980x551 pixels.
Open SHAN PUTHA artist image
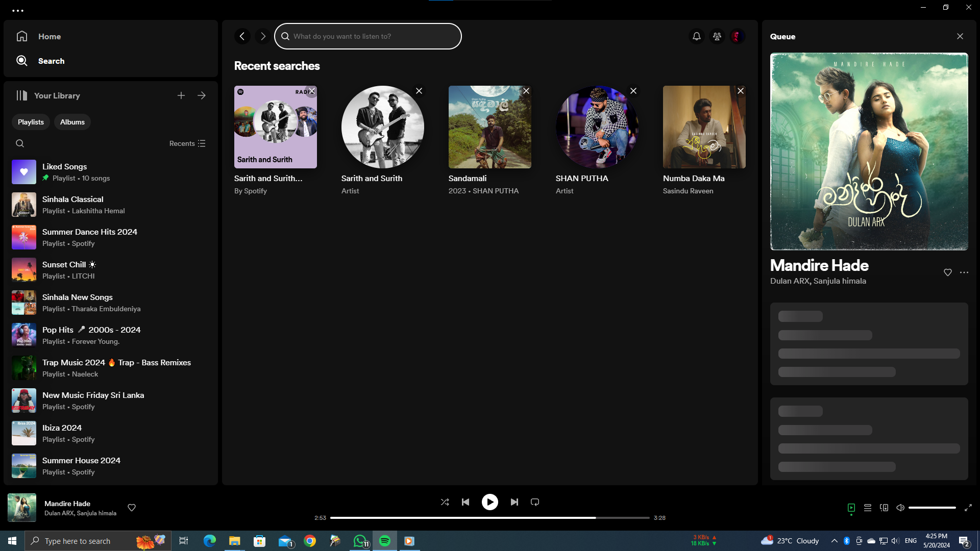coord(597,127)
